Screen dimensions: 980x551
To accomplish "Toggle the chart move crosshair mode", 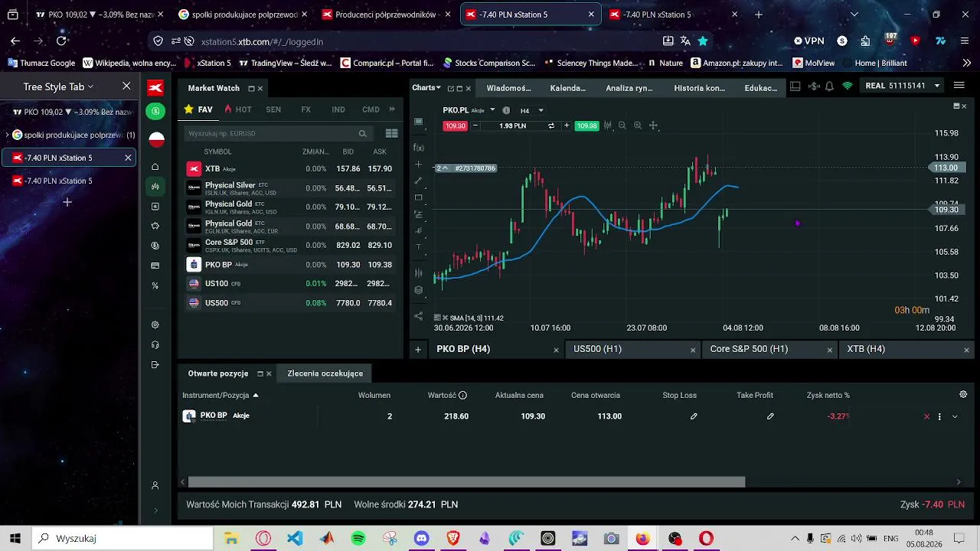I will (653, 126).
